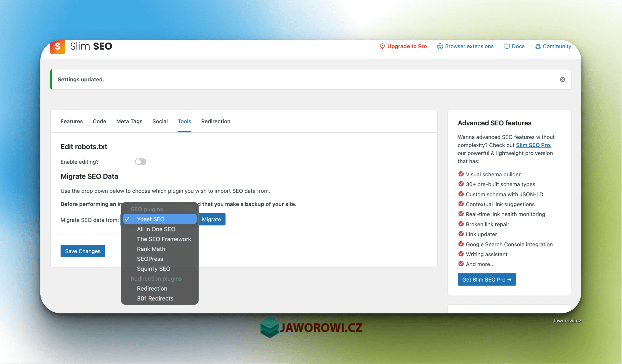Open Docs via the book icon
The image size is (622, 364).
pyautogui.click(x=507, y=46)
